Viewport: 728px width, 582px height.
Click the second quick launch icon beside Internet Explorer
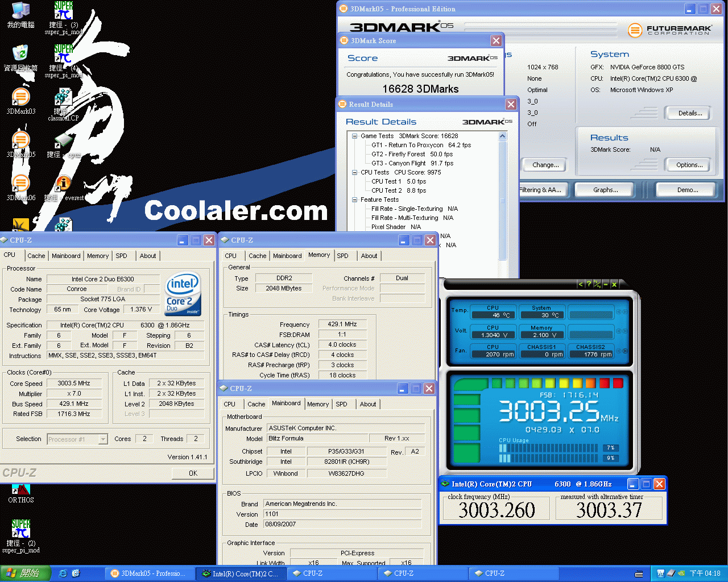(76, 573)
